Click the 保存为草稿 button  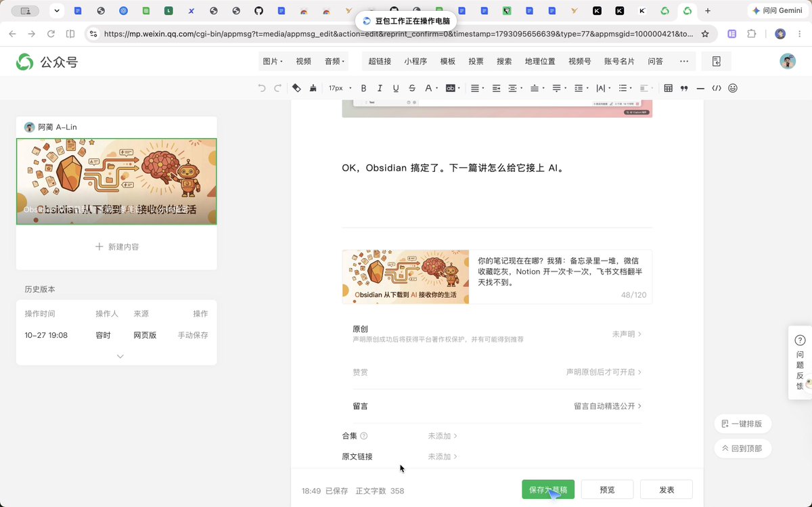(x=548, y=490)
